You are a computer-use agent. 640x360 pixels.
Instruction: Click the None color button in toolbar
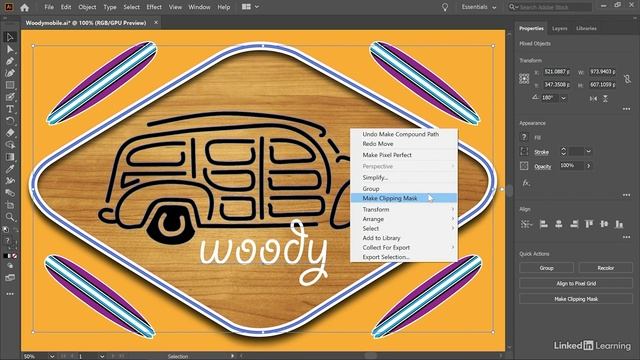(x=15, y=256)
